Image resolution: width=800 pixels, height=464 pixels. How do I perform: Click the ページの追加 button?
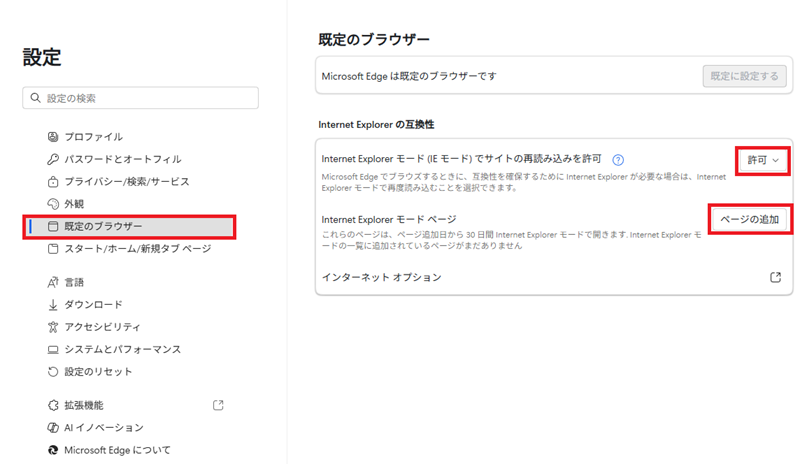749,219
